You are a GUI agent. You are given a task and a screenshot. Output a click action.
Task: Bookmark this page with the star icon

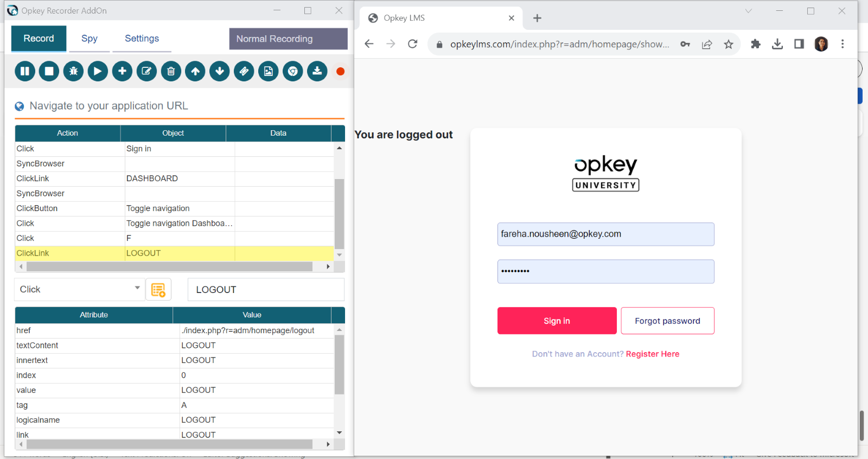(x=729, y=44)
